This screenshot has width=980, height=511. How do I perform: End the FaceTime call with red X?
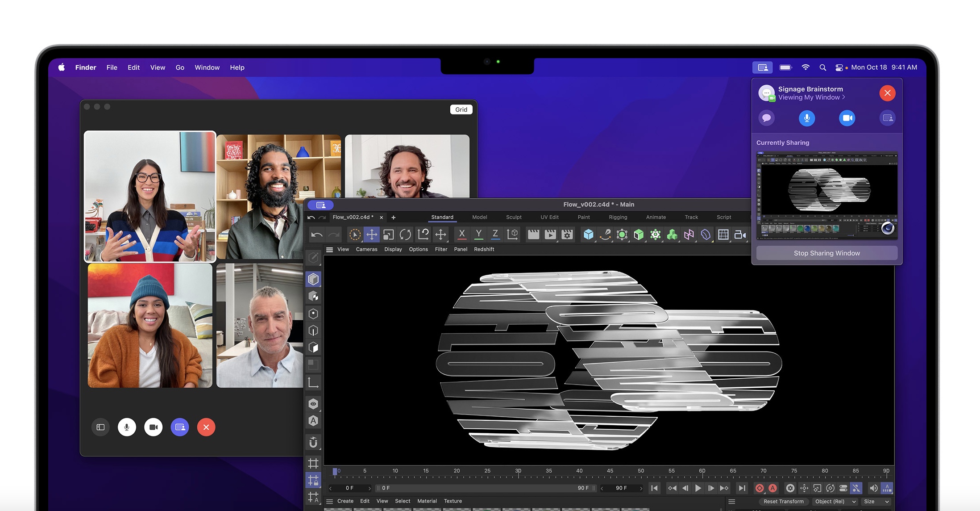[x=206, y=427]
